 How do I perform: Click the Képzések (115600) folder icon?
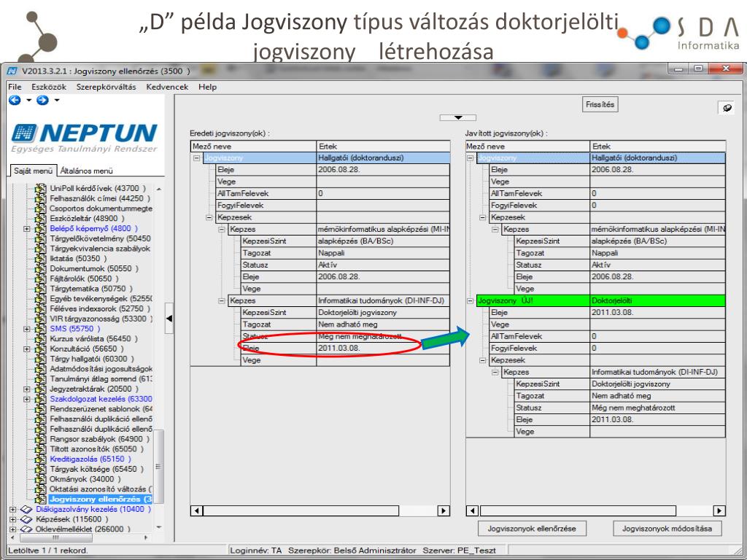tap(27, 519)
